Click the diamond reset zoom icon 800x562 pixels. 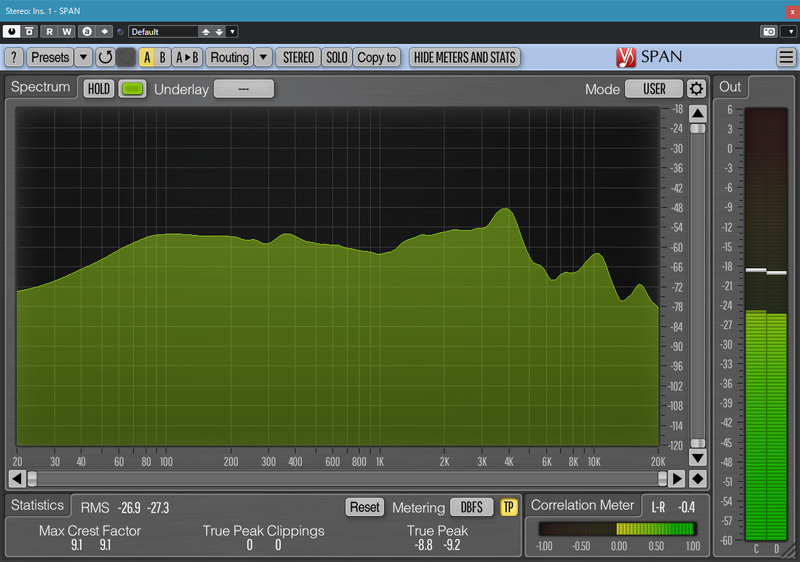[x=697, y=478]
